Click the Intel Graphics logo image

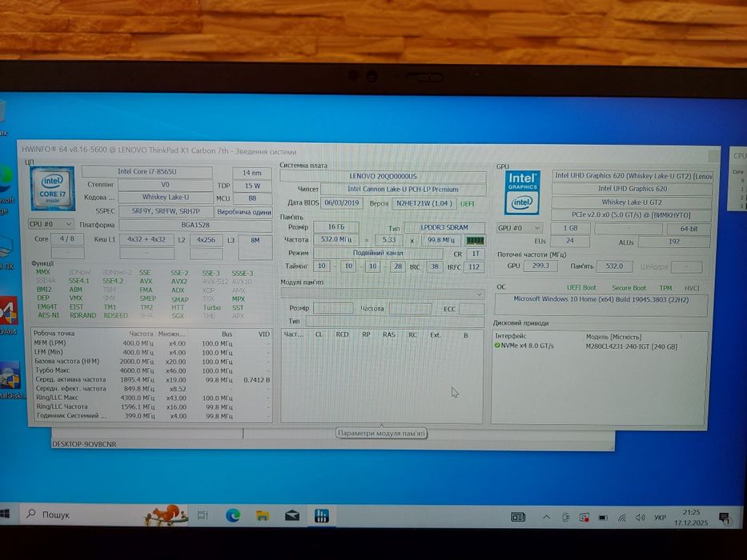[x=522, y=192]
